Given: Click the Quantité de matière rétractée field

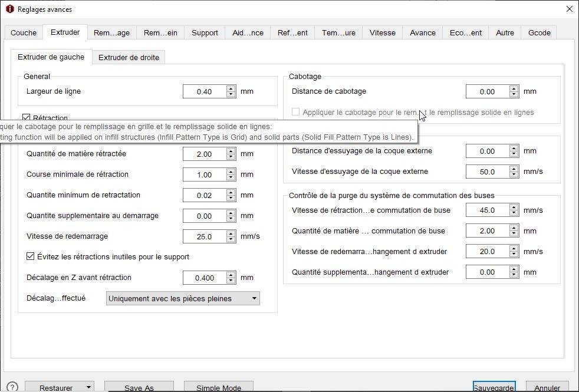Looking at the screenshot, I should (205, 154).
